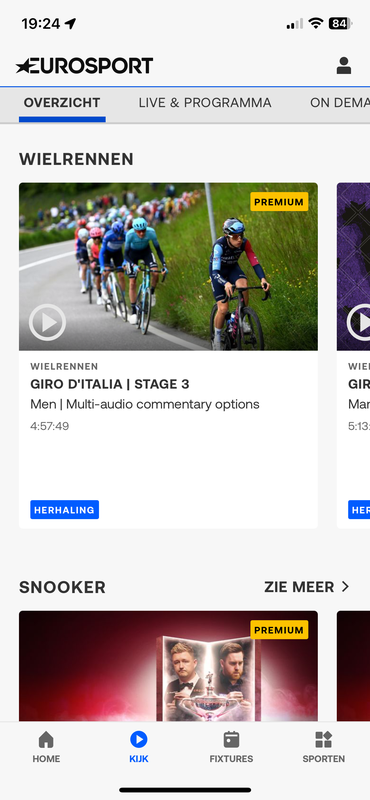Switch to the Overzicht tab
The image size is (370, 800).
click(62, 103)
